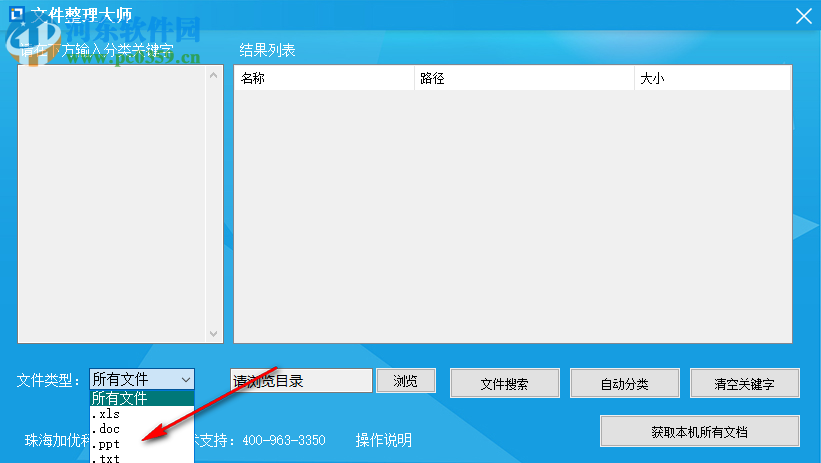The height and width of the screenshot is (463, 821).
Task: Click the 文件类型 label
Action: coord(49,380)
